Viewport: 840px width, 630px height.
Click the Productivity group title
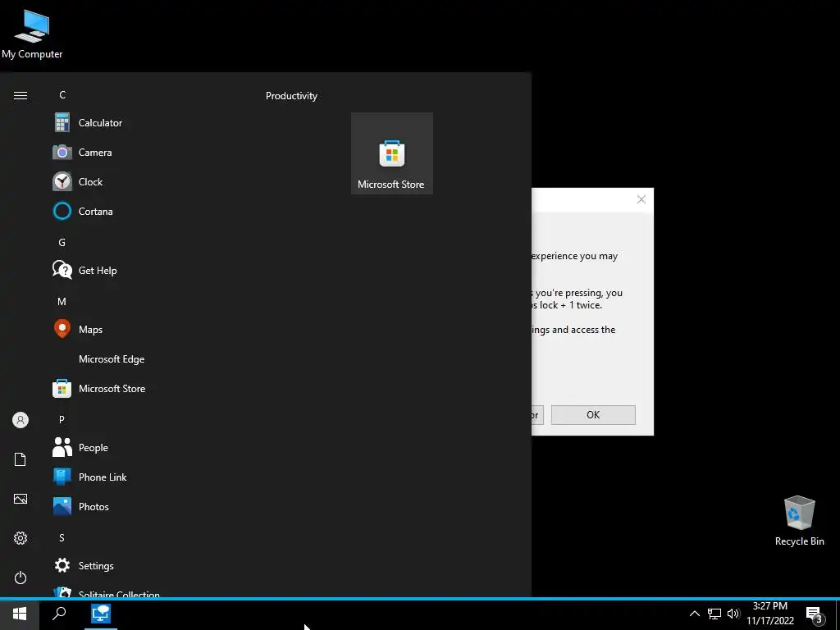(x=291, y=96)
